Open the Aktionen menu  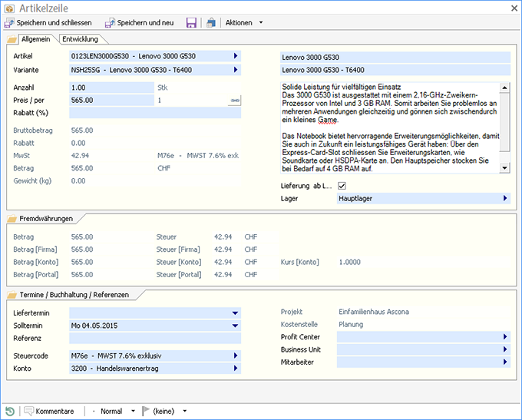[x=239, y=22]
